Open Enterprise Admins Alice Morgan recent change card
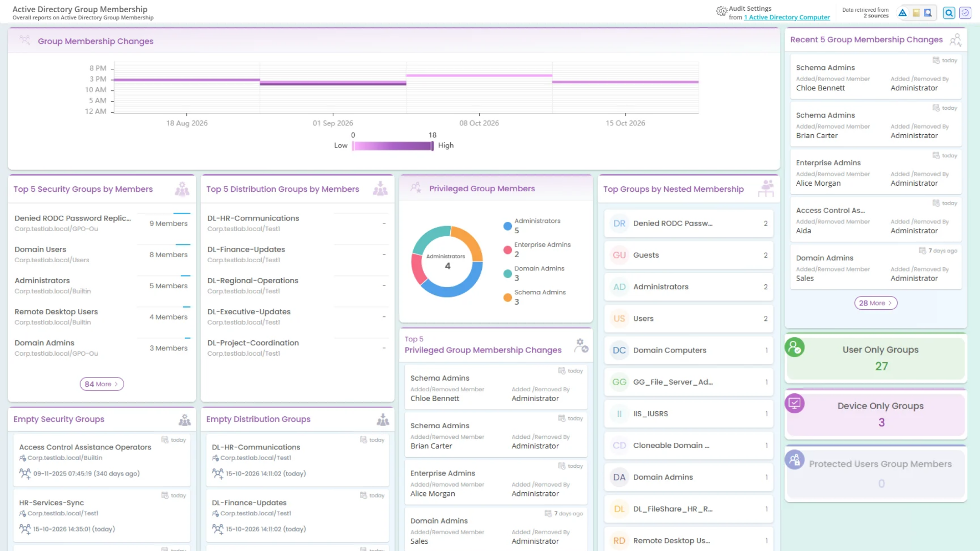Viewport: 980px width, 551px height. [875, 171]
